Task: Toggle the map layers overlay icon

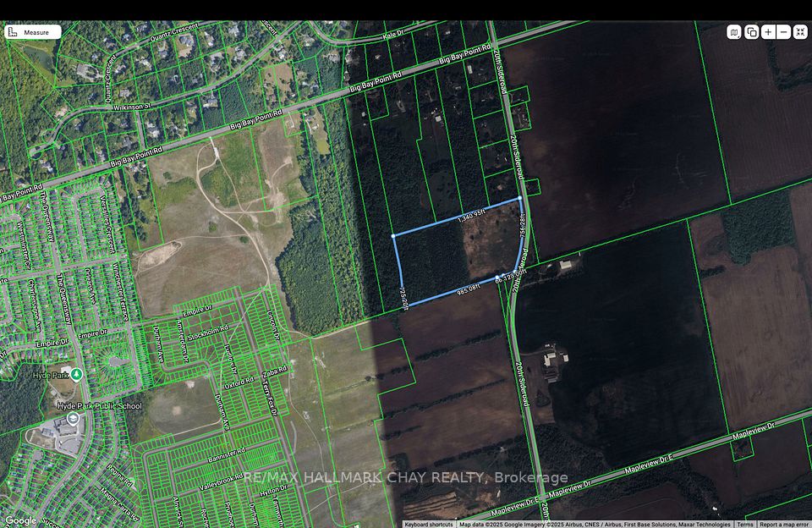Action: click(751, 32)
